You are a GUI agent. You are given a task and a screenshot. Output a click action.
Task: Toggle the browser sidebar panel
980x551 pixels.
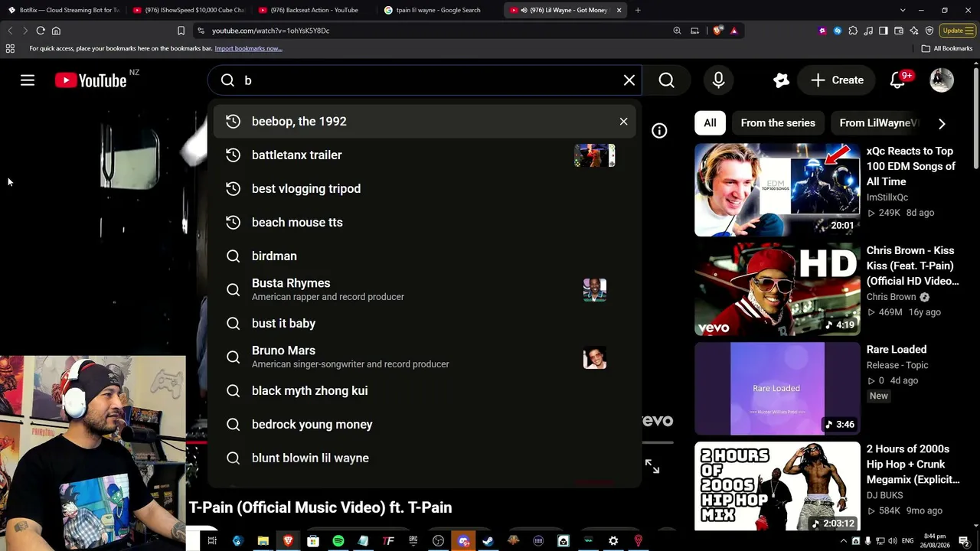[884, 31]
